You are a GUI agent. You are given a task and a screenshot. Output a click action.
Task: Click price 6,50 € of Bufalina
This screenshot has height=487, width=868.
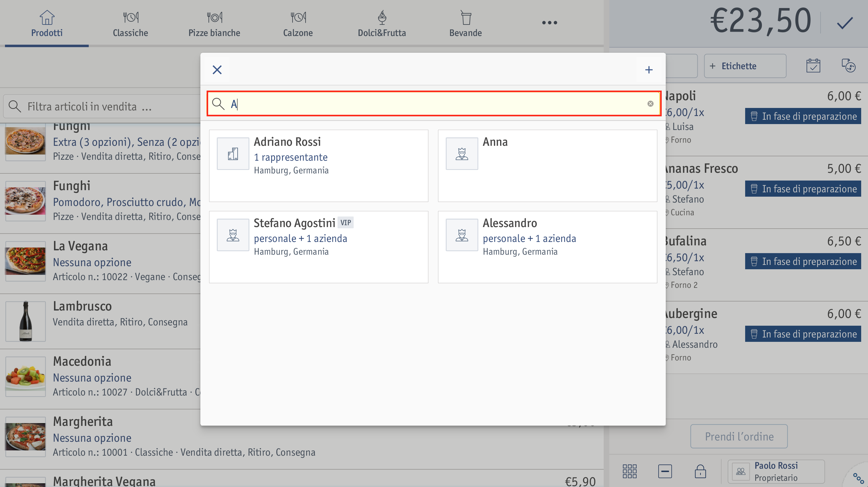[844, 241]
